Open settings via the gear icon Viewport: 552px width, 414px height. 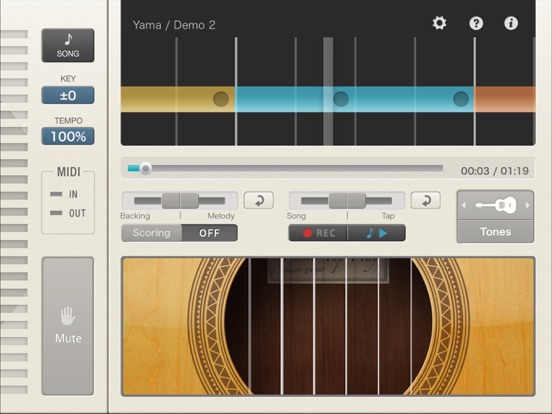(x=439, y=23)
